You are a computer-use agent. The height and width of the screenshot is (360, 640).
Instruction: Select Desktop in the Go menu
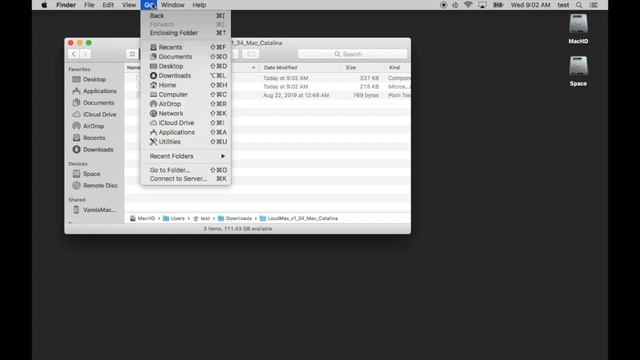pos(186,66)
